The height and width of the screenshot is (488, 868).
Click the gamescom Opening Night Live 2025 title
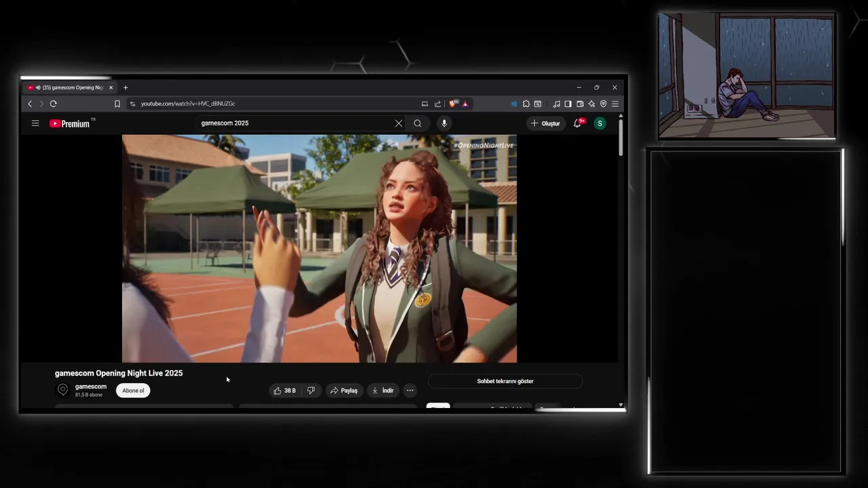coord(119,373)
